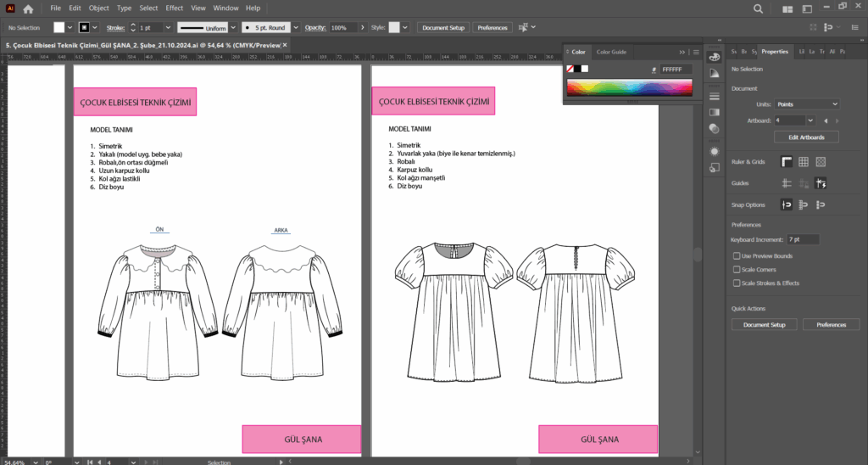Pick a color from the color spectrum bar

click(x=628, y=87)
